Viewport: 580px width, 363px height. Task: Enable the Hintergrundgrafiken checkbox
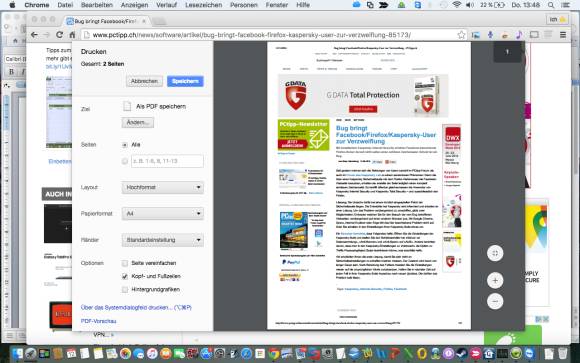(x=125, y=289)
